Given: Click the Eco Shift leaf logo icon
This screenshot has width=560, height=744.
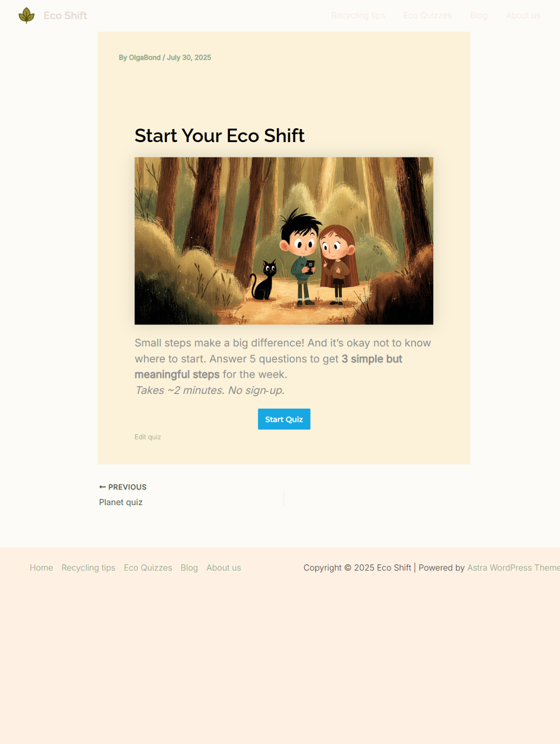Looking at the screenshot, I should point(26,16).
